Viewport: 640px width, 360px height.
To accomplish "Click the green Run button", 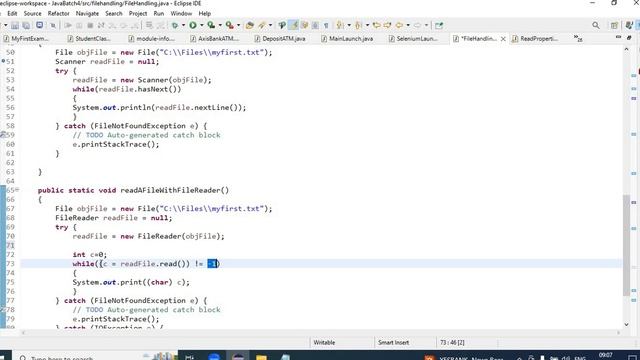I will point(193,25).
